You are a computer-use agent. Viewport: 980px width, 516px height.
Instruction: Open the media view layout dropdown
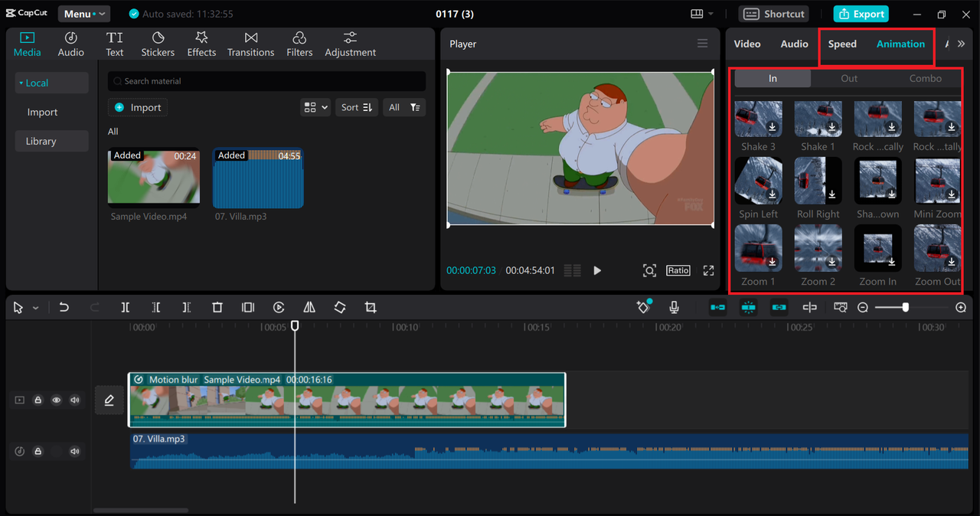tap(315, 107)
